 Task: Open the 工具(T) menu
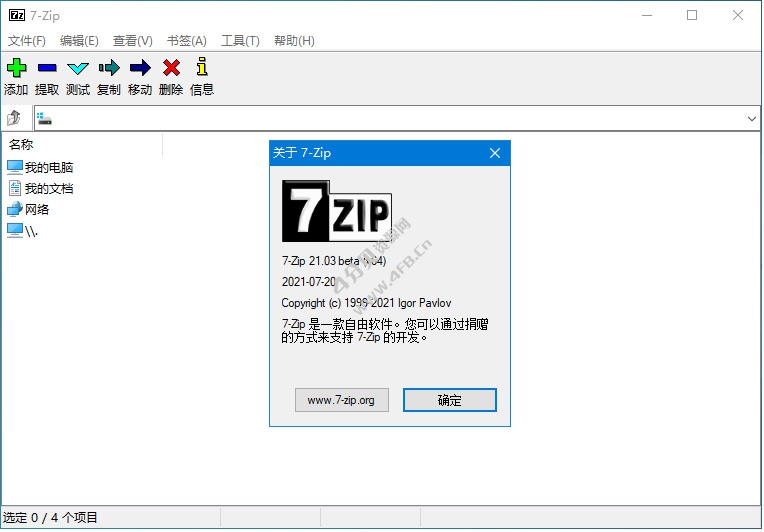pyautogui.click(x=240, y=40)
